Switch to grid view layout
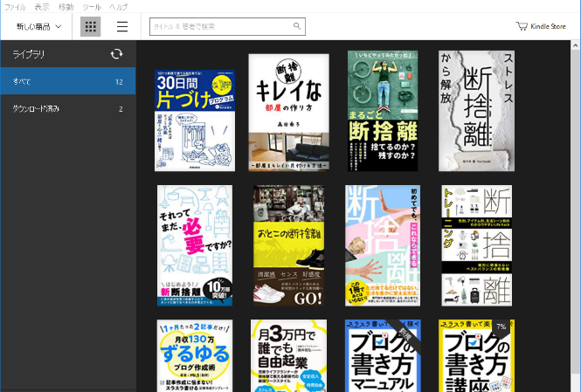 click(90, 27)
